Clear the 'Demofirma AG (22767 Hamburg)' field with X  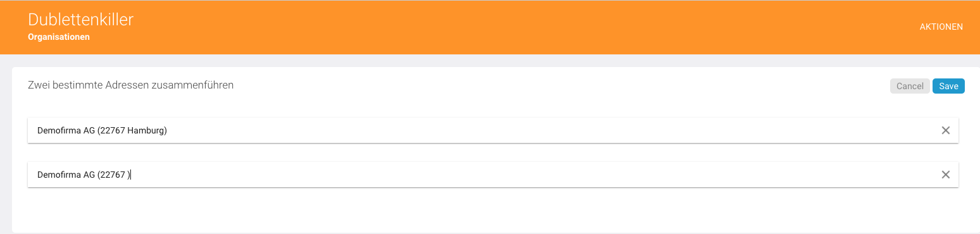click(945, 130)
